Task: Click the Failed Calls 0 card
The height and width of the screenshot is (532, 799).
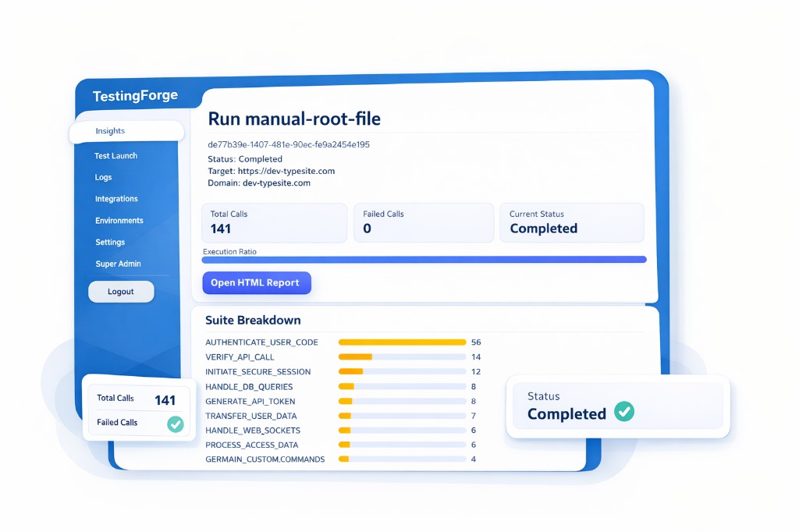Action: click(424, 223)
